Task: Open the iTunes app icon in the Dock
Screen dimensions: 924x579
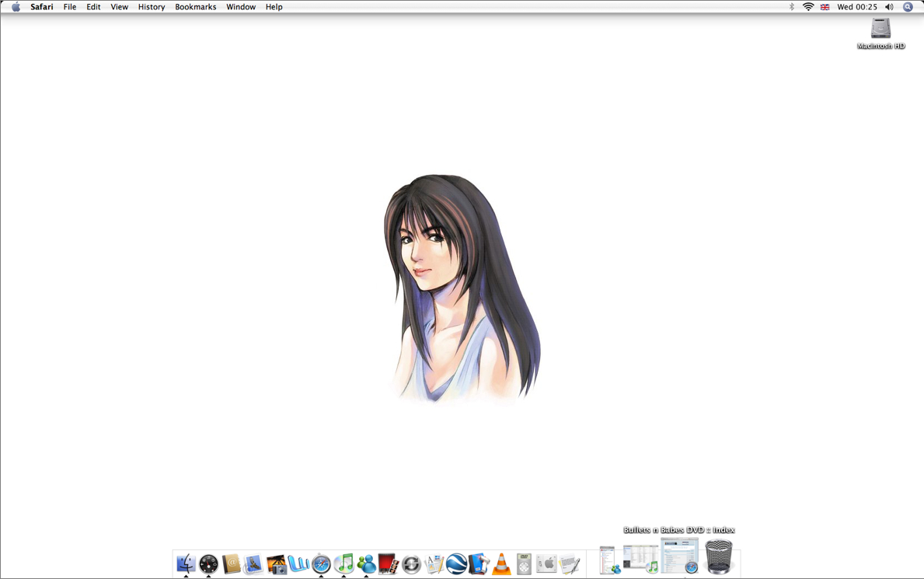Action: pyautogui.click(x=344, y=563)
